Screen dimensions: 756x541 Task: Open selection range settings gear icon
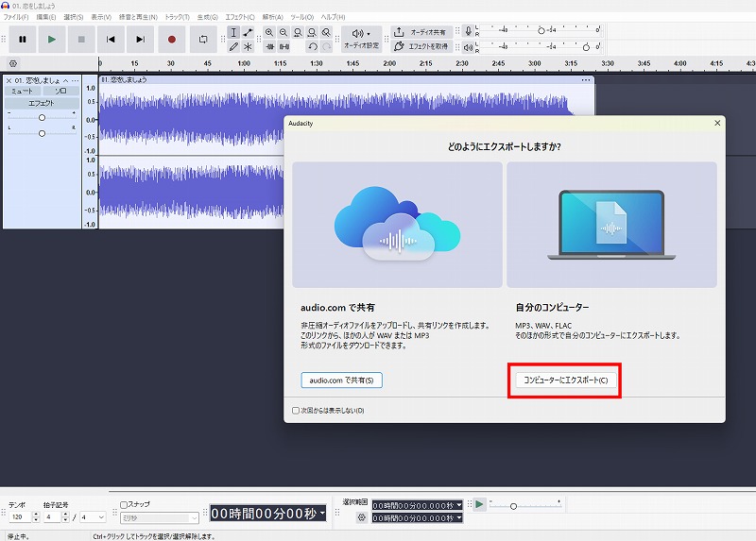362,518
